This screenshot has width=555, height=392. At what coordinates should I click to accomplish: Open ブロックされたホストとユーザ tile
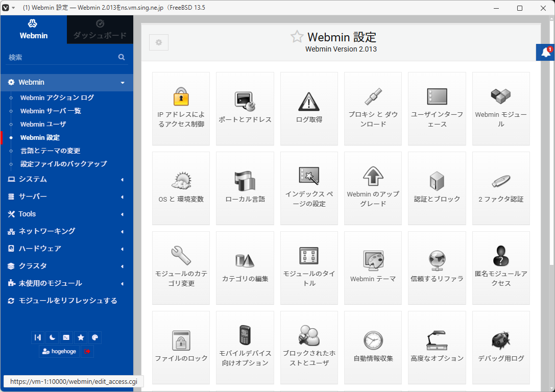309,348
